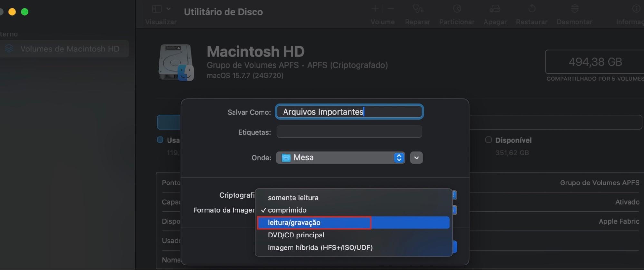Click the green zoom window button
Viewport: 644px width, 270px height.
(x=24, y=12)
